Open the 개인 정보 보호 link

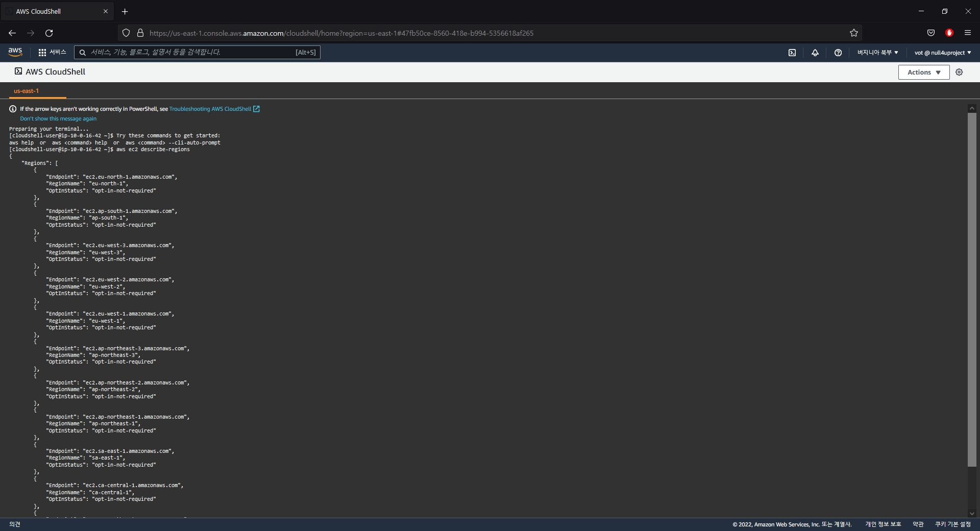pos(883,524)
